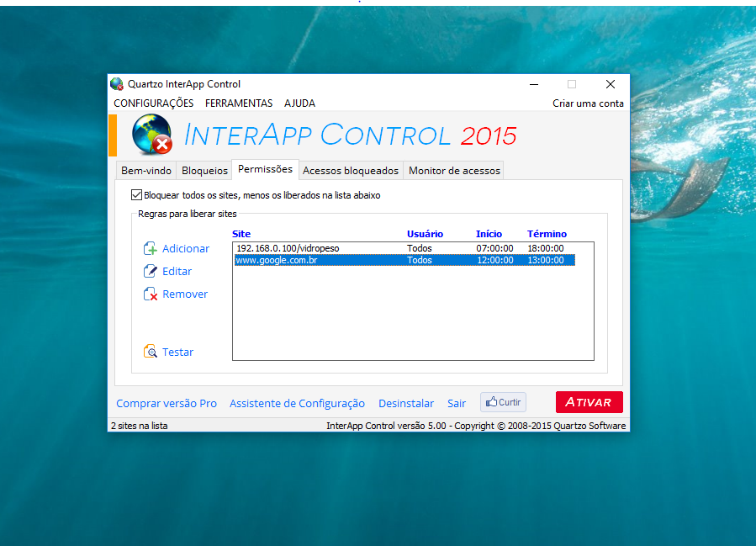This screenshot has width=756, height=546.
Task: Click the InterApp Control versão 5.00 status text
Action: pos(476,426)
